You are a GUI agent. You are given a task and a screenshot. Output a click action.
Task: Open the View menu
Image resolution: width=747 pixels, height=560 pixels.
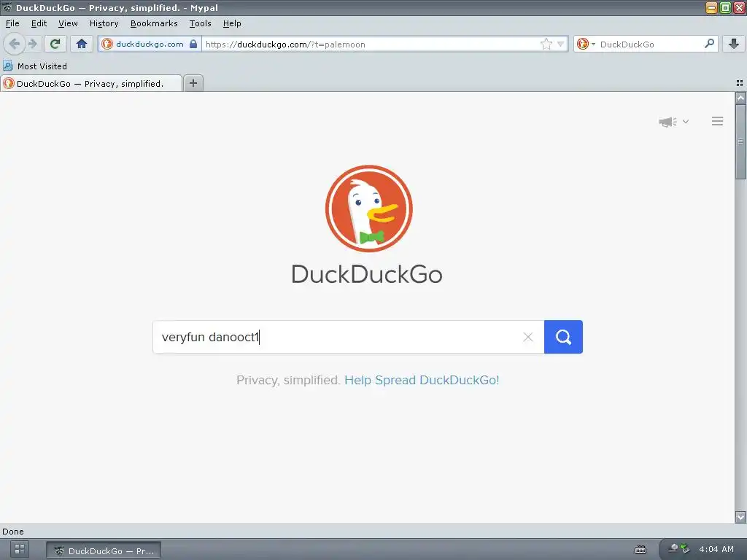[68, 23]
